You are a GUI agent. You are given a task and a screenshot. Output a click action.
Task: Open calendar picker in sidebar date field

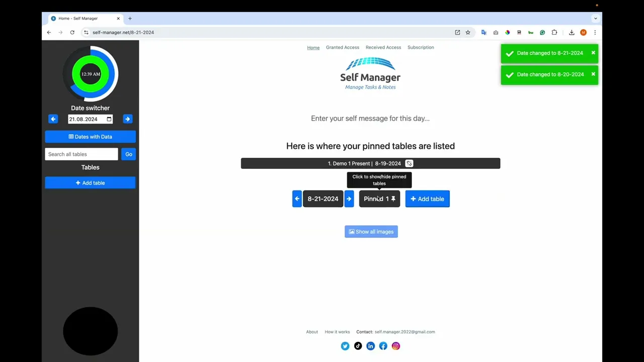click(x=109, y=119)
